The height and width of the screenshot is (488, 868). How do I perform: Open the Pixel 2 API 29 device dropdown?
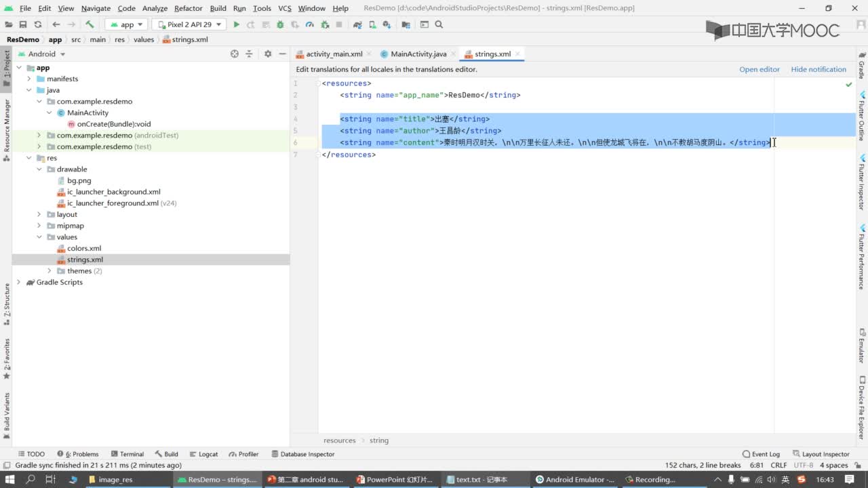189,24
